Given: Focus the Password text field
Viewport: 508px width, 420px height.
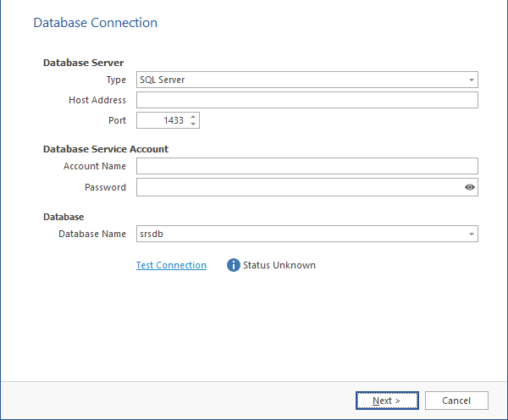Looking at the screenshot, I should pyautogui.click(x=298, y=187).
